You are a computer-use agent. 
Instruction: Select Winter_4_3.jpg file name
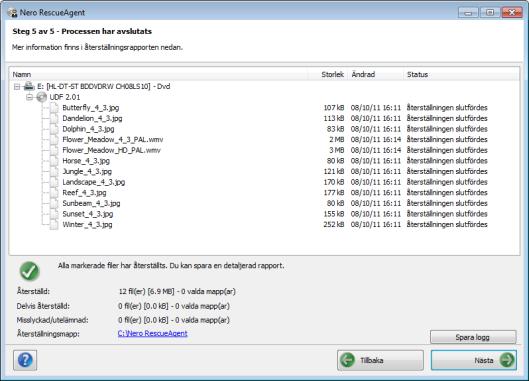coord(87,225)
